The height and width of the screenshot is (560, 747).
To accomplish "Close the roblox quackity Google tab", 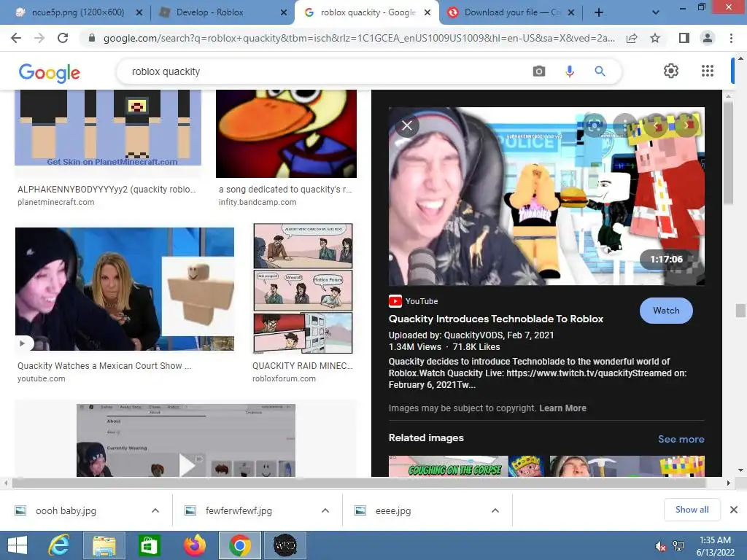I will (x=427, y=13).
